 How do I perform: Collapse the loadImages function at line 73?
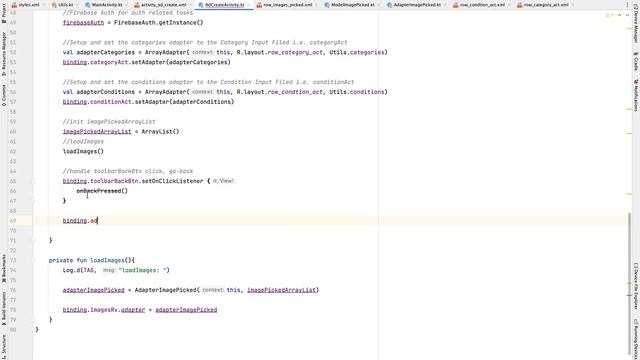tap(34, 260)
